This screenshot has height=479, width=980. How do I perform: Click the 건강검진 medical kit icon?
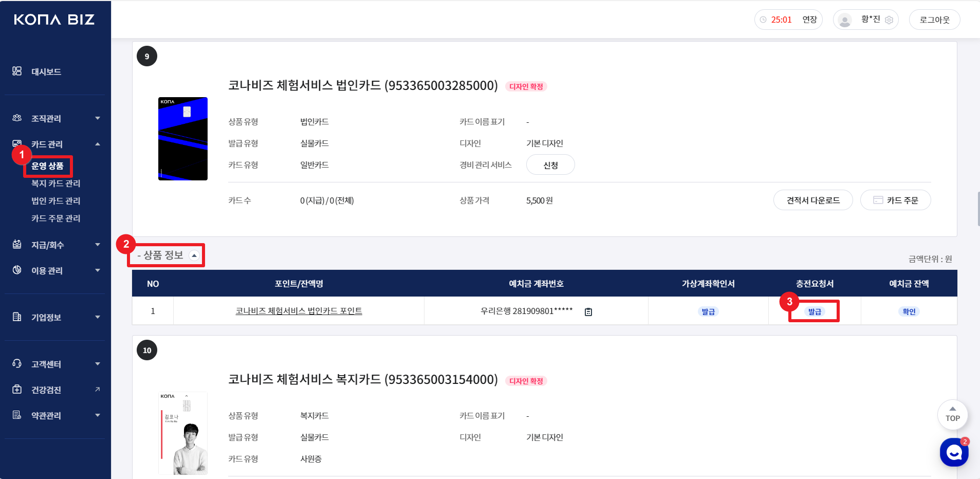pos(17,389)
